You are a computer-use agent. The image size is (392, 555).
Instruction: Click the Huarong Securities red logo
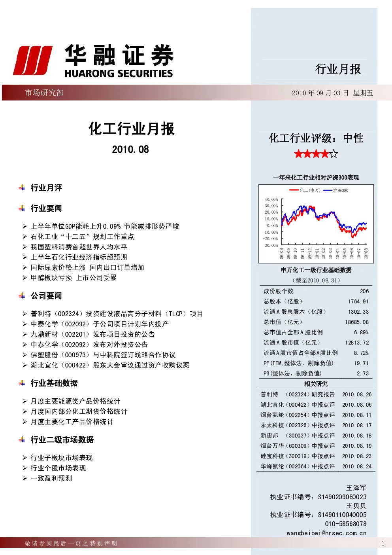33,61
